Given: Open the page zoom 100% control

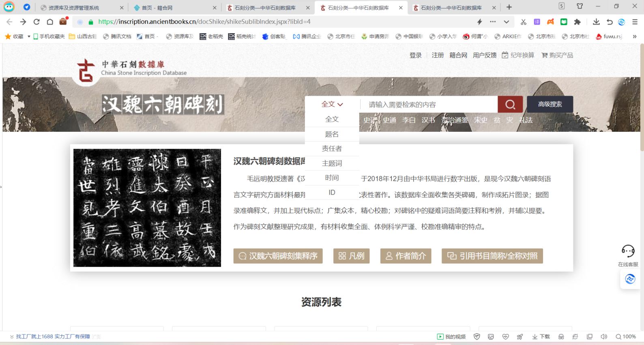Looking at the screenshot, I should 625,336.
